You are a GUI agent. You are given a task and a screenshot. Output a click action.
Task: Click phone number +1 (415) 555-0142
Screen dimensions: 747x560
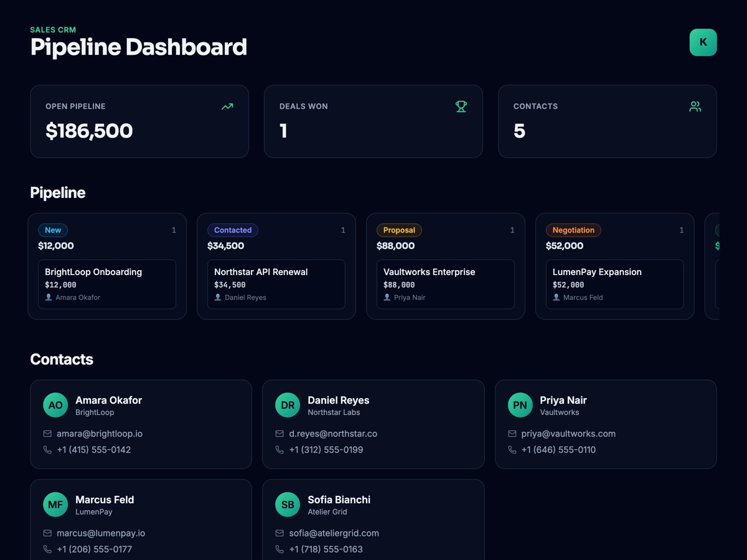[94, 450]
